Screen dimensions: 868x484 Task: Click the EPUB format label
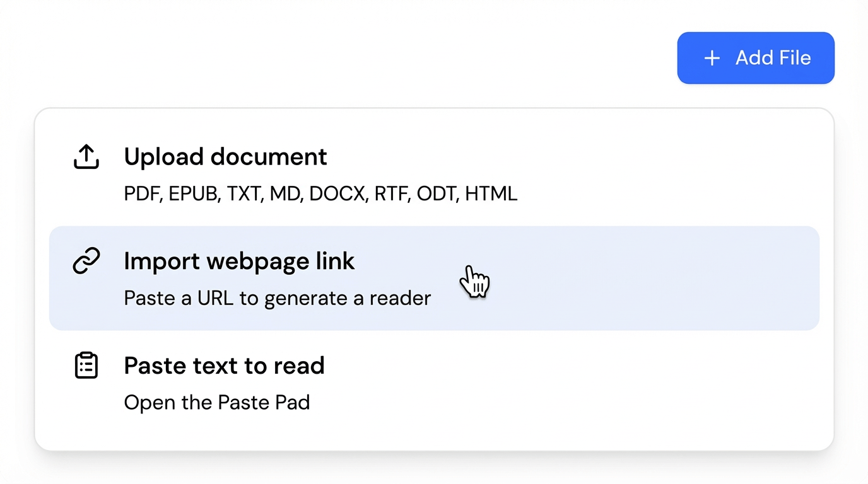click(194, 193)
